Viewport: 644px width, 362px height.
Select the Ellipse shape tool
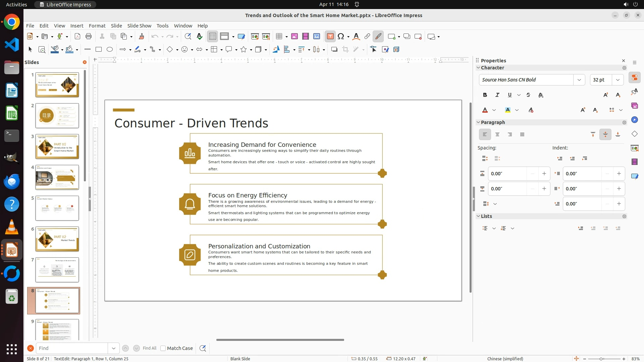(110, 50)
